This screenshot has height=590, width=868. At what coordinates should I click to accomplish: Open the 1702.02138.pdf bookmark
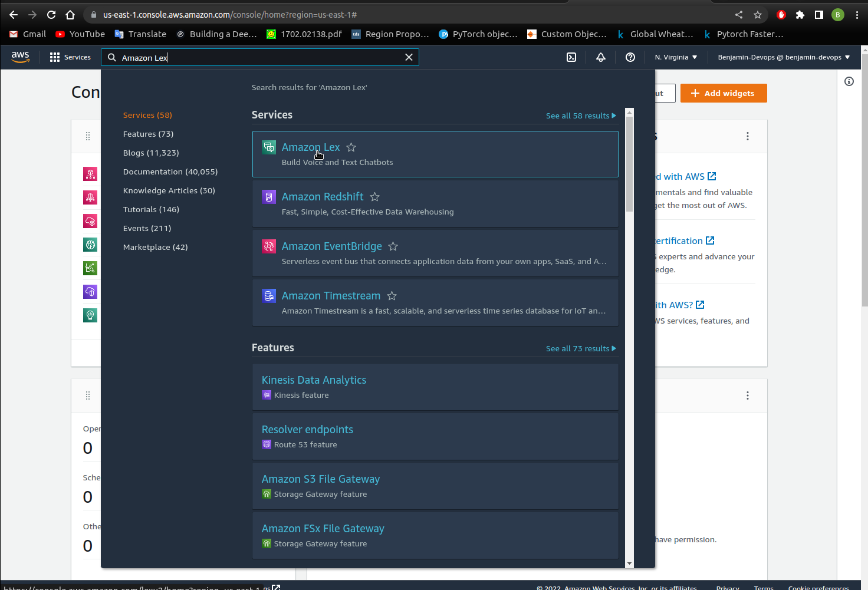(x=304, y=34)
